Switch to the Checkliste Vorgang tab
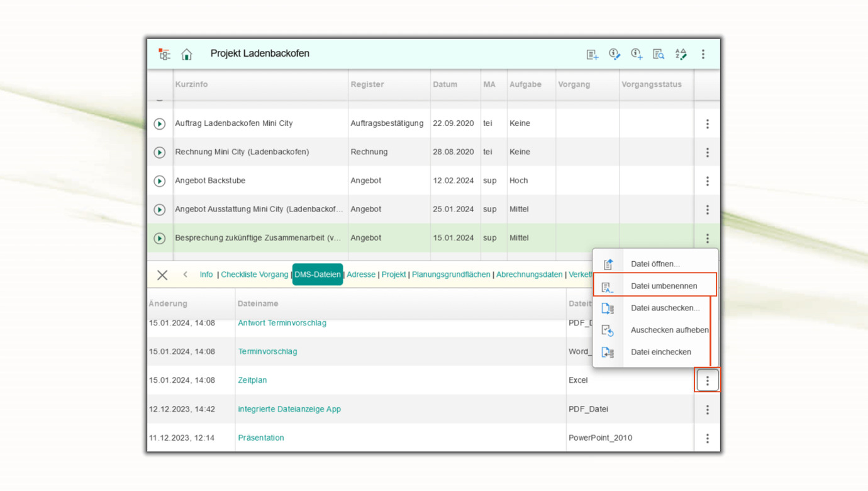 (x=254, y=274)
